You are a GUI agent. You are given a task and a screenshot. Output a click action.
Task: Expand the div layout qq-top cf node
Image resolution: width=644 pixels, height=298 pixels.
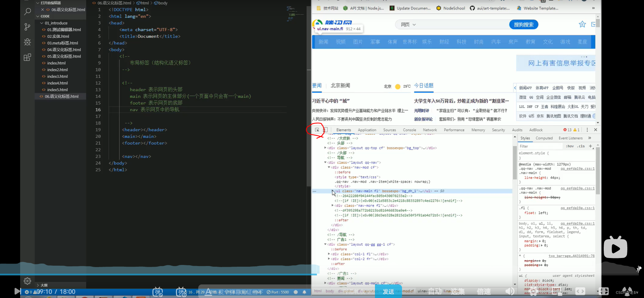tap(325, 148)
